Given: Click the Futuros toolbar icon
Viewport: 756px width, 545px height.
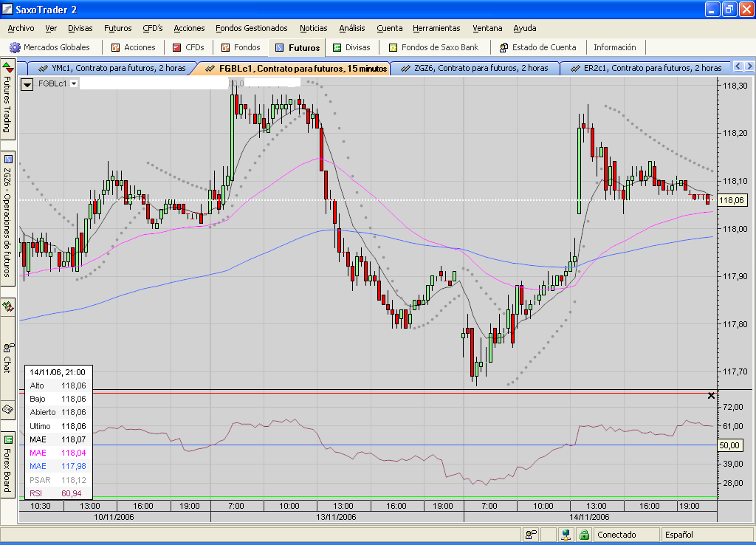Looking at the screenshot, I should (279, 47).
